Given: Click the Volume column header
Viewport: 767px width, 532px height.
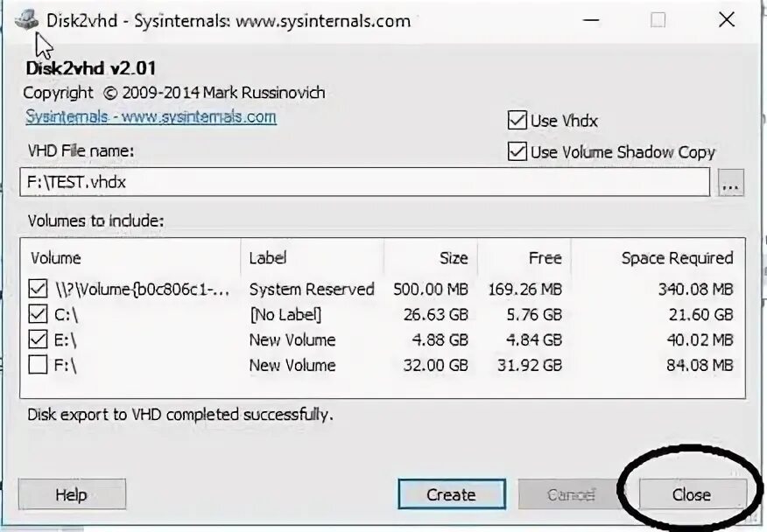Looking at the screenshot, I should pyautogui.click(x=130, y=257).
